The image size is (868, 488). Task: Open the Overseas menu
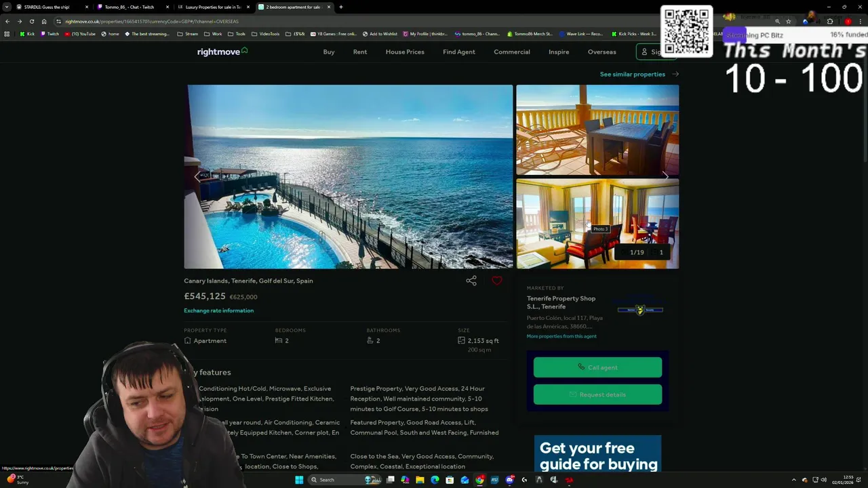602,52
